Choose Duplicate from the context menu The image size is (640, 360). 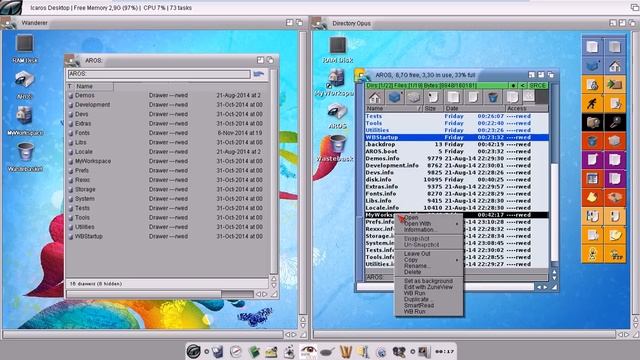click(429, 299)
